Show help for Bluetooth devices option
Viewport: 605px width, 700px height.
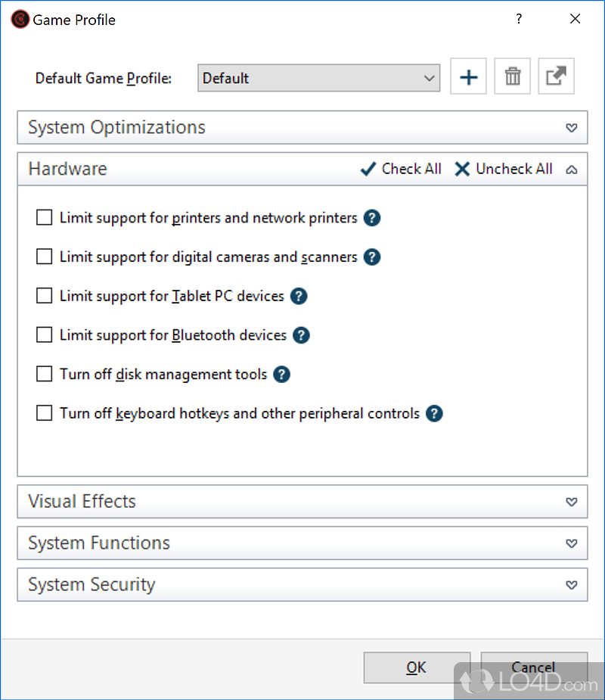pos(301,335)
